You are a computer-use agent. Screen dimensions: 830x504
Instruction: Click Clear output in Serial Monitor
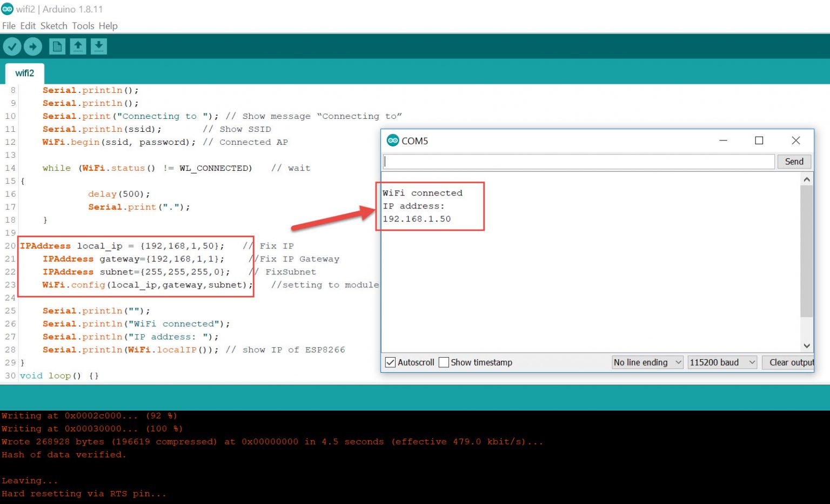pyautogui.click(x=790, y=362)
